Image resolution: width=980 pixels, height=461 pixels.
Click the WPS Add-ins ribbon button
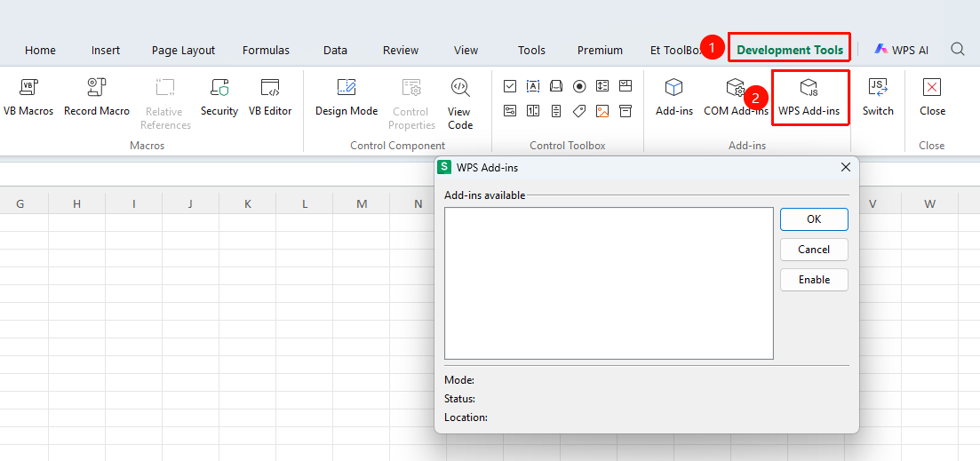[x=809, y=97]
